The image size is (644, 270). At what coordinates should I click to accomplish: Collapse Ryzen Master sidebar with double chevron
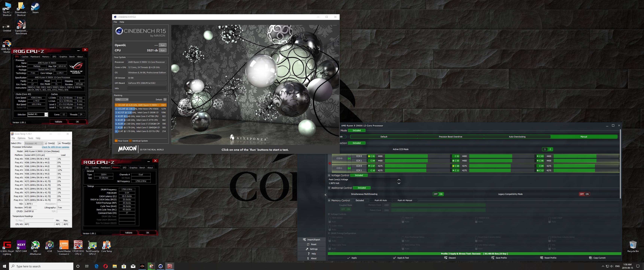326,195
